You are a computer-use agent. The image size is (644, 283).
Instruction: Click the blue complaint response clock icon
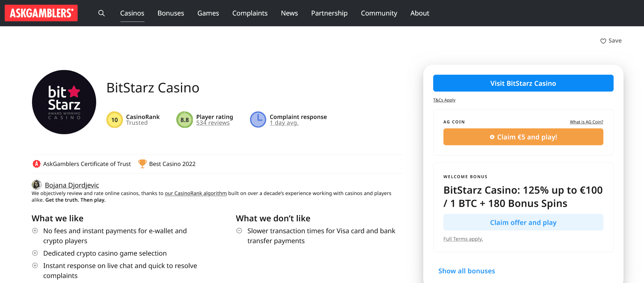pos(258,120)
